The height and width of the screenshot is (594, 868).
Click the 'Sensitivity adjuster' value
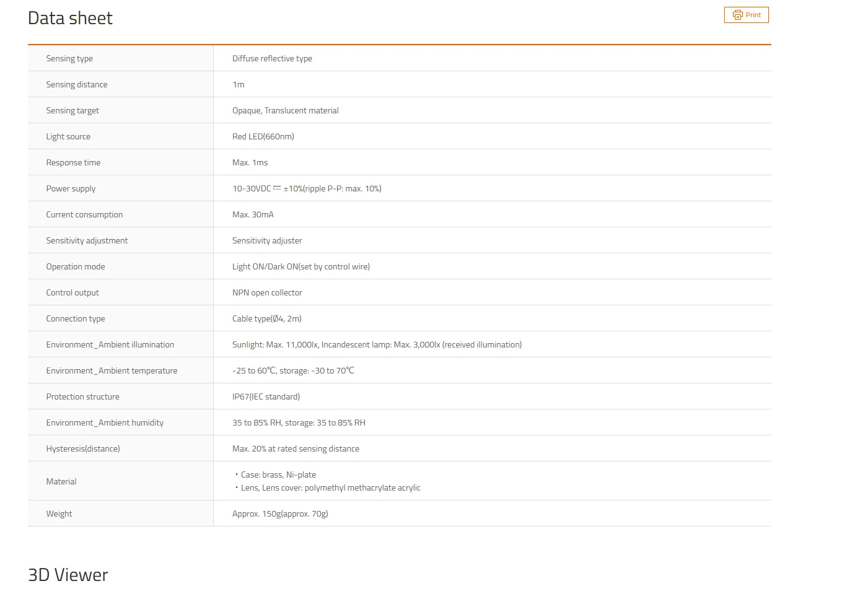[267, 241]
